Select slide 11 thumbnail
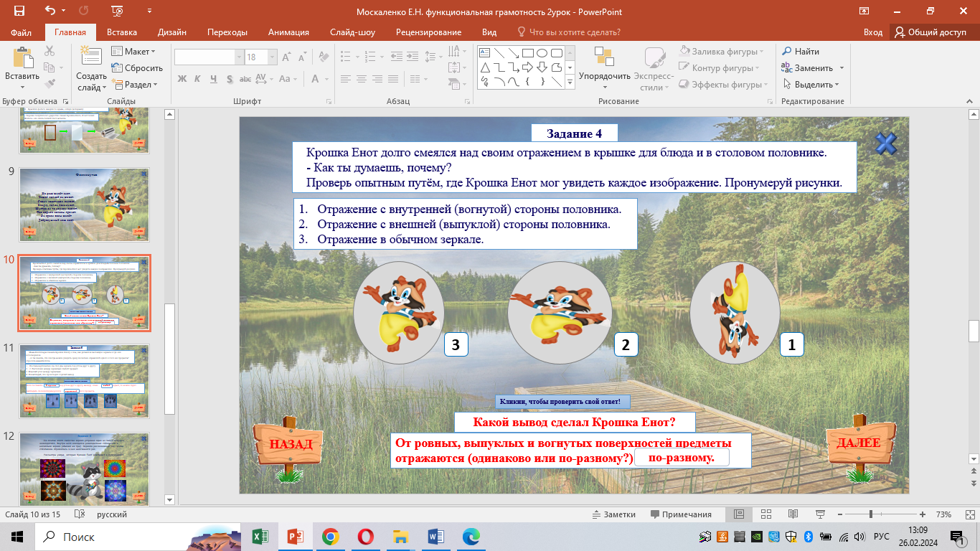The height and width of the screenshot is (551, 980). 85,380
